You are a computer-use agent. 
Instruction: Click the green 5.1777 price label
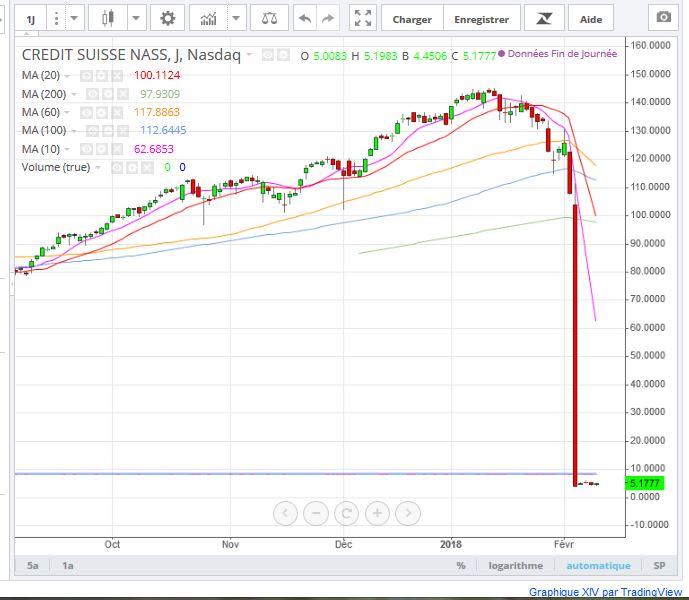click(x=645, y=483)
